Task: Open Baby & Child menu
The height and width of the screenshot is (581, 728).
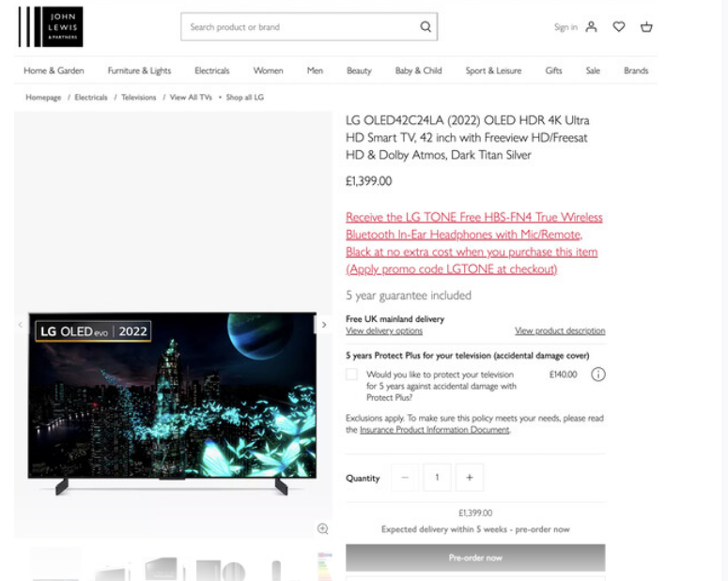Action: [418, 70]
